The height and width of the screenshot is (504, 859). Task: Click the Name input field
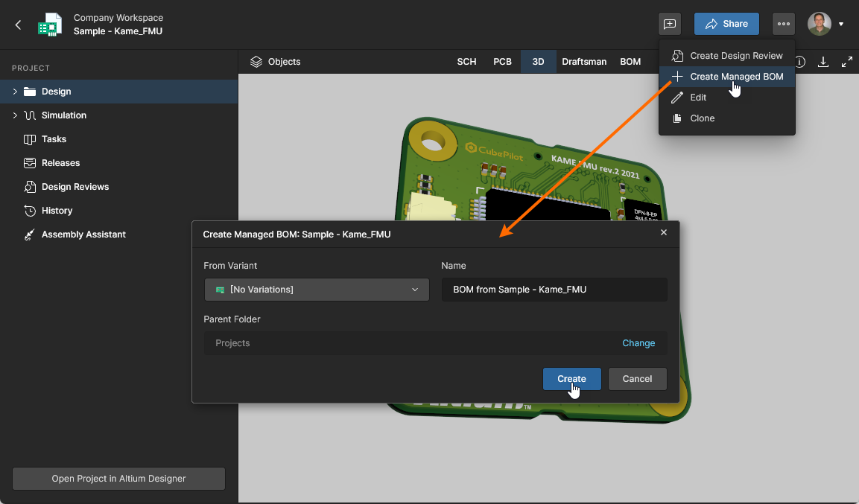tap(554, 290)
